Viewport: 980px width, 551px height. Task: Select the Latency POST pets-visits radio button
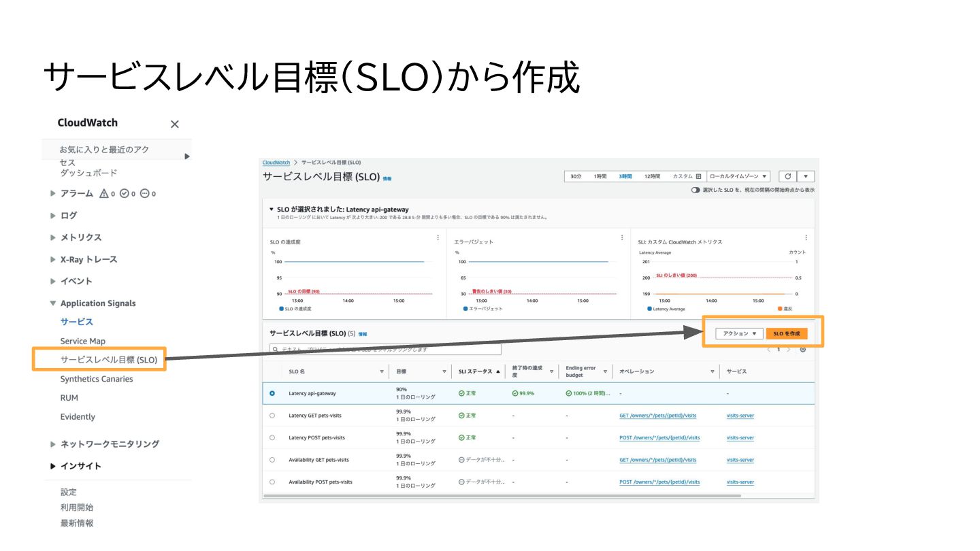[x=272, y=437]
